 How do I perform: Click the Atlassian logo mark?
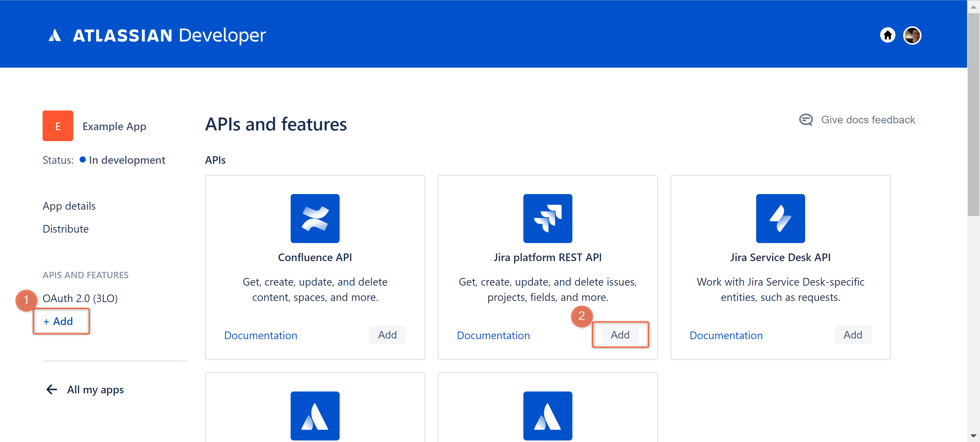pyautogui.click(x=55, y=36)
